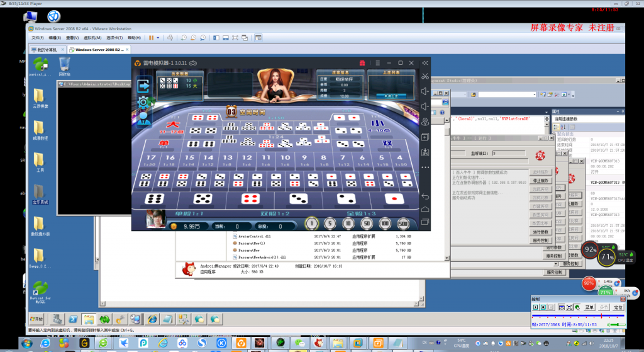Click the red gift icon in emulator title bar

click(x=362, y=63)
